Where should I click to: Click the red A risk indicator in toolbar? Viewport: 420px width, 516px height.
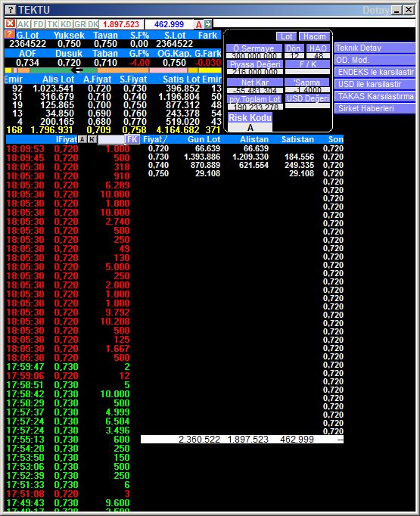click(x=199, y=24)
